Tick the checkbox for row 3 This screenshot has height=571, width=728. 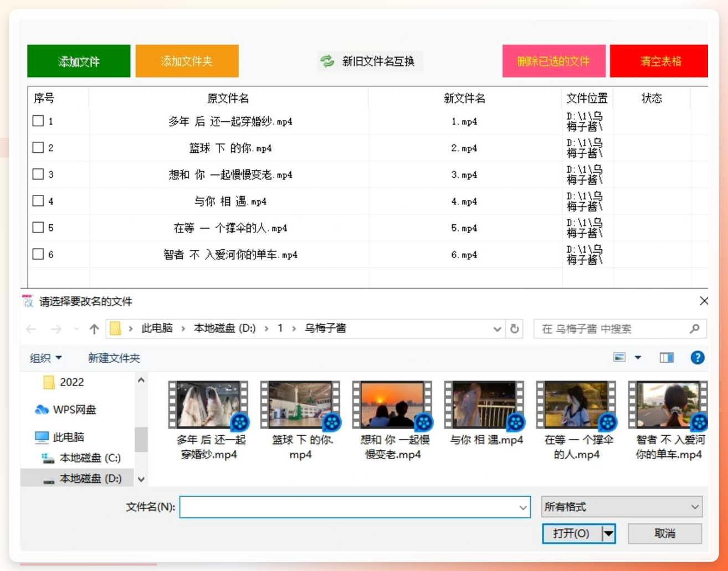click(38, 174)
